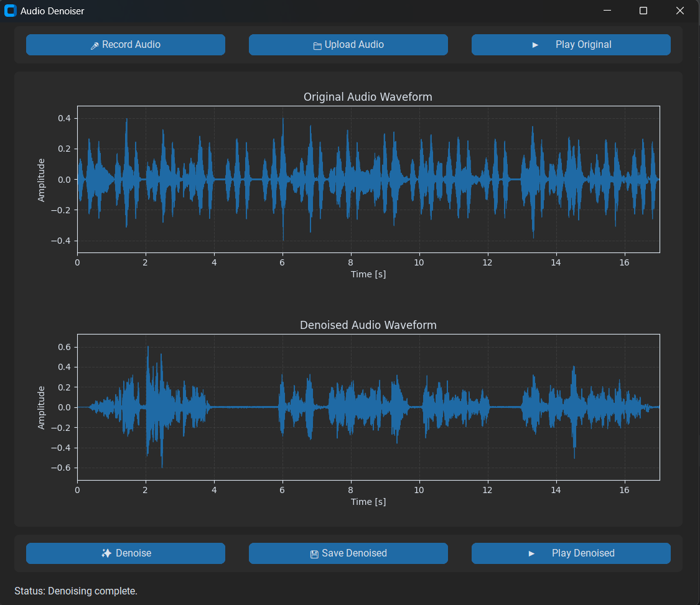Click the floppy disk icon on Save Denoised
The image size is (700, 605).
click(314, 554)
